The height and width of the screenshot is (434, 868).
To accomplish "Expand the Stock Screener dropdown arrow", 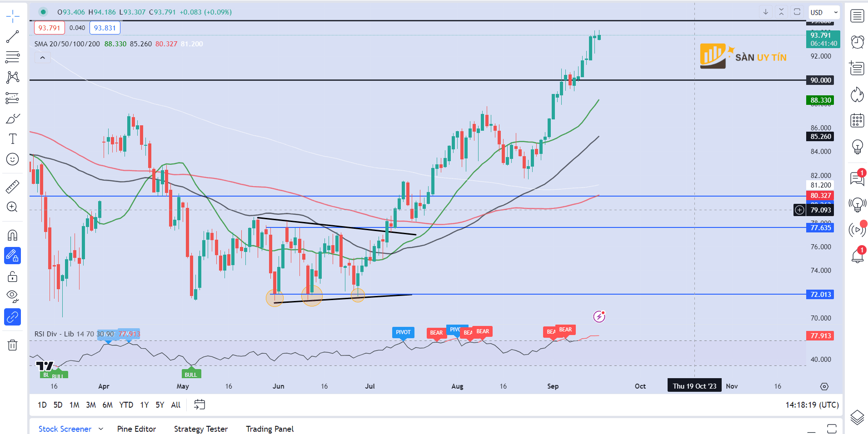I will [x=101, y=429].
